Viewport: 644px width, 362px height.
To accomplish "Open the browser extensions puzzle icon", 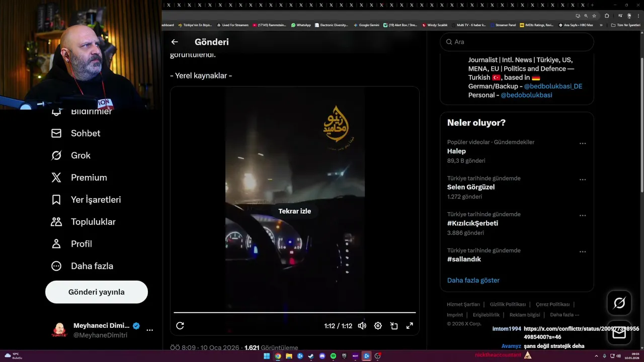I will click(x=606, y=16).
